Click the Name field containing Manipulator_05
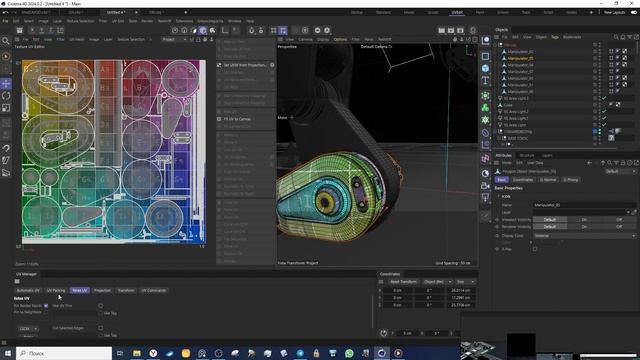The width and height of the screenshot is (640, 360). click(x=584, y=205)
